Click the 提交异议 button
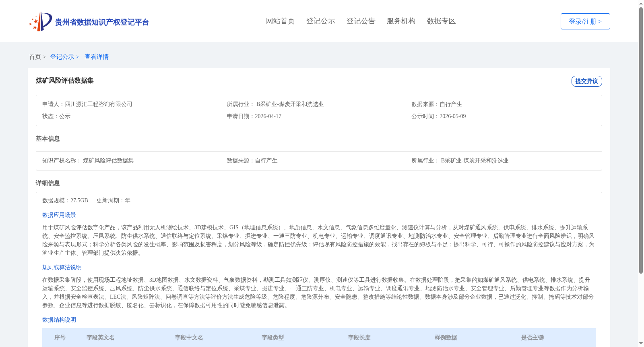644x347 pixels. (586, 81)
